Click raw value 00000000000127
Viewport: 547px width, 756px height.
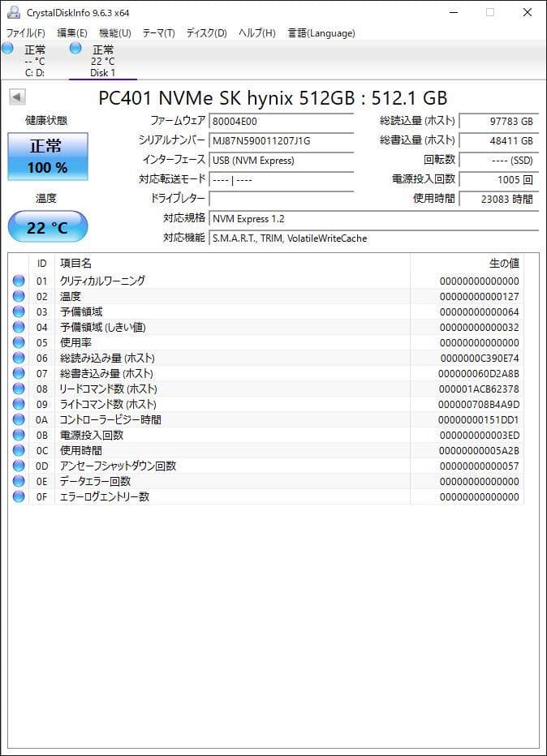point(480,297)
